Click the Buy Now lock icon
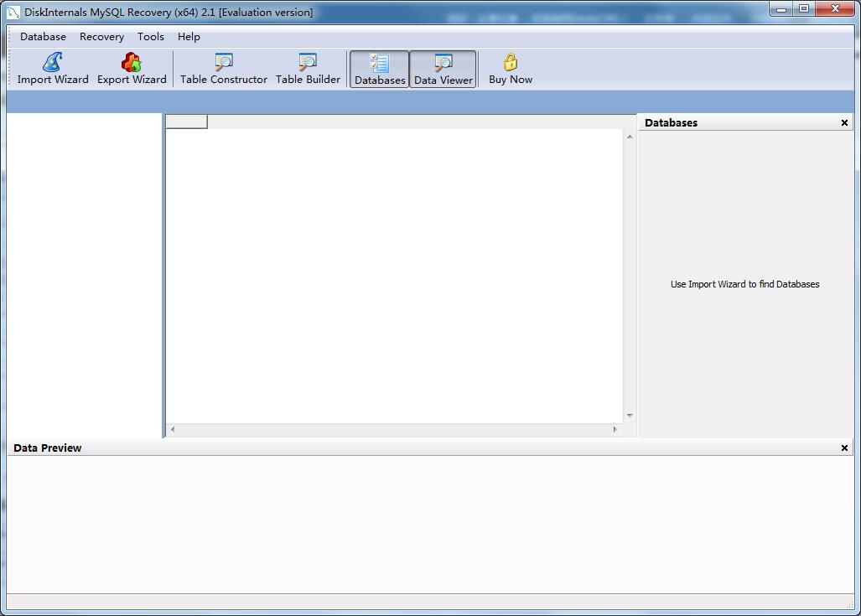 pyautogui.click(x=511, y=62)
